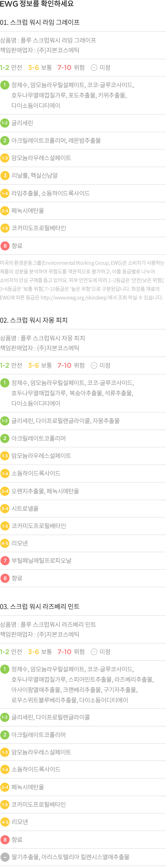This screenshot has width=166, height=868.
Task: Click the 부틸페닐메틸프로피오날 ingredient text
Action: point(41,560)
